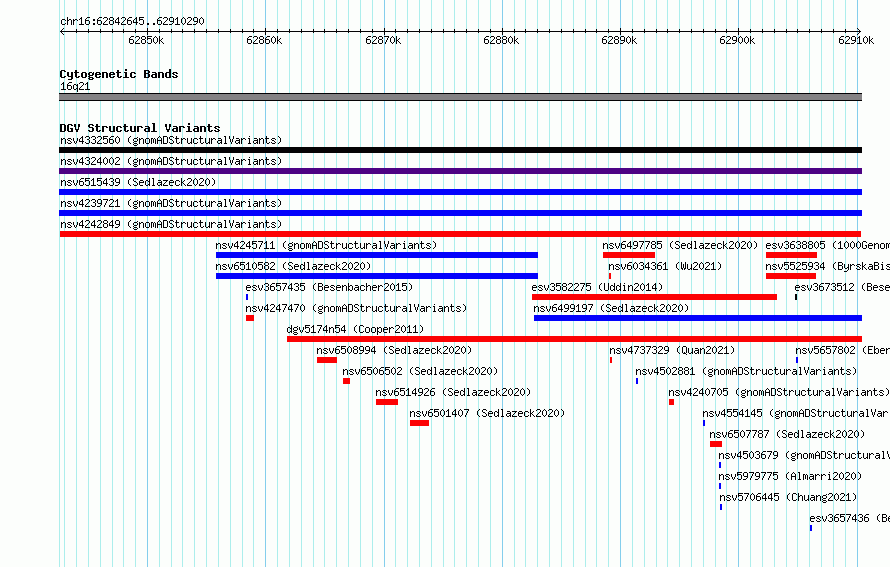Click the Cytogenetic Bands track title

coord(119,74)
